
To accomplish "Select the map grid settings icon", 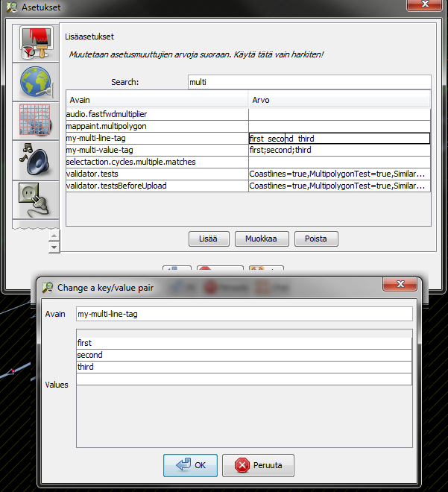I will tap(34, 120).
